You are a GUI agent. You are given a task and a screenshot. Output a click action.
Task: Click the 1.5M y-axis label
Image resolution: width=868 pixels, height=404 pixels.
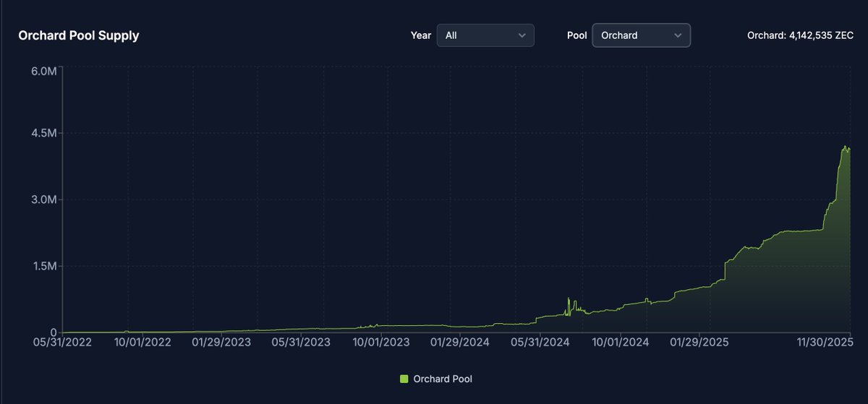[x=45, y=266]
